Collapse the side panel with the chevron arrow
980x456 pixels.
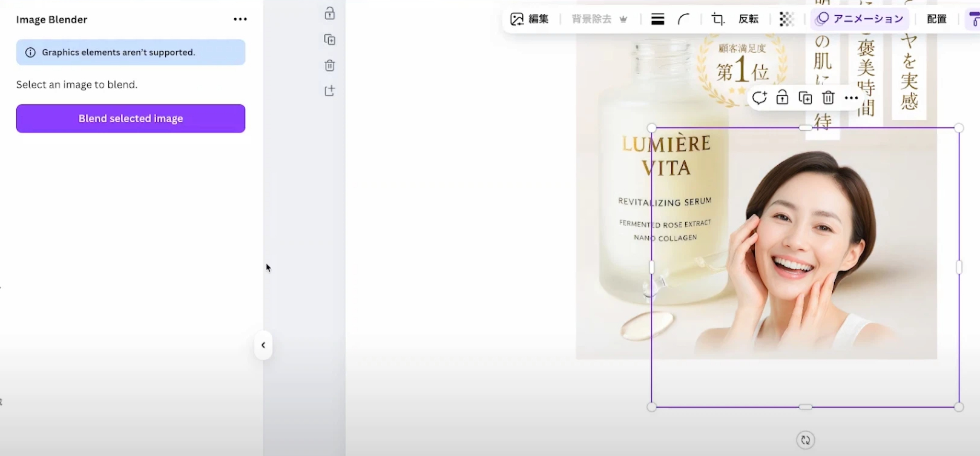(263, 345)
